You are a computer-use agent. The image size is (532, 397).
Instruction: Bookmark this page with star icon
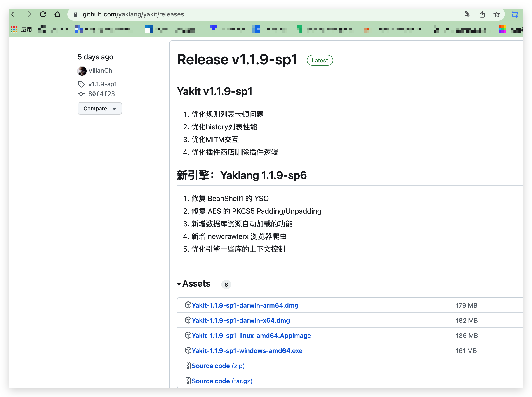(496, 14)
